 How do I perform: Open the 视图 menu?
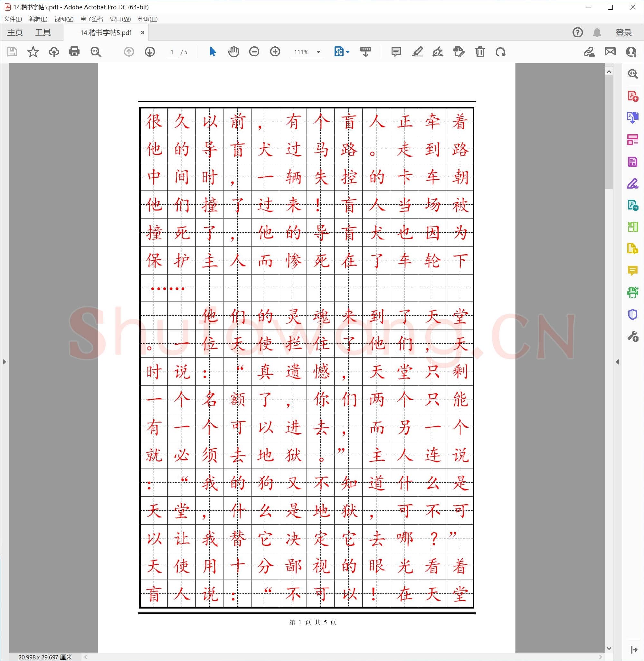(64, 19)
